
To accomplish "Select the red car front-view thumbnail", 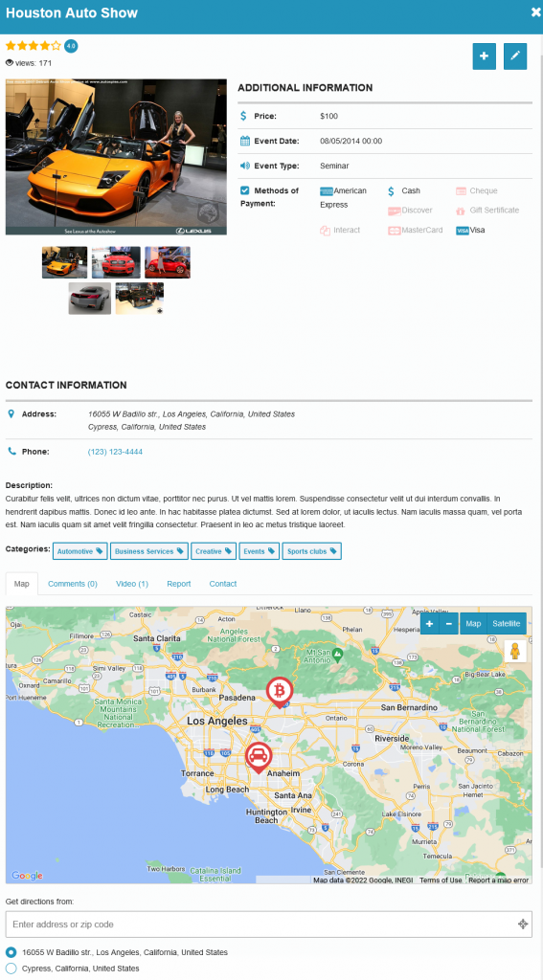I will point(117,262).
